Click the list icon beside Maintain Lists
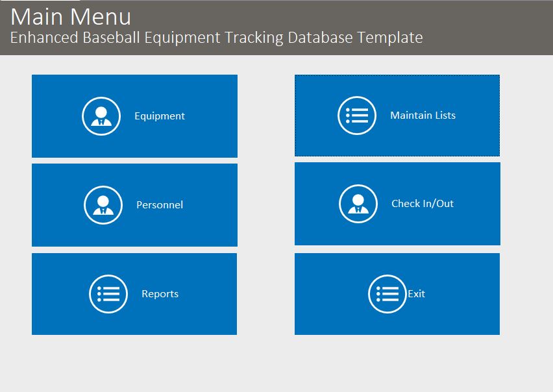 357,116
